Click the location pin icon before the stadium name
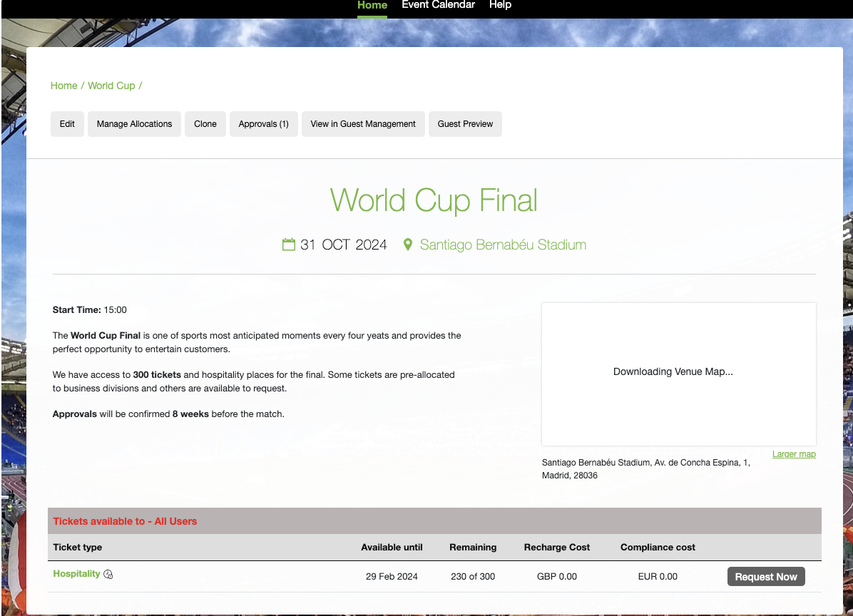Image resolution: width=853 pixels, height=616 pixels. click(x=408, y=245)
